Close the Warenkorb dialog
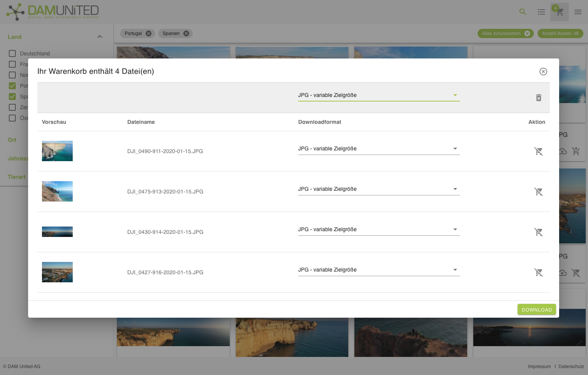This screenshot has height=375, width=588. (543, 72)
